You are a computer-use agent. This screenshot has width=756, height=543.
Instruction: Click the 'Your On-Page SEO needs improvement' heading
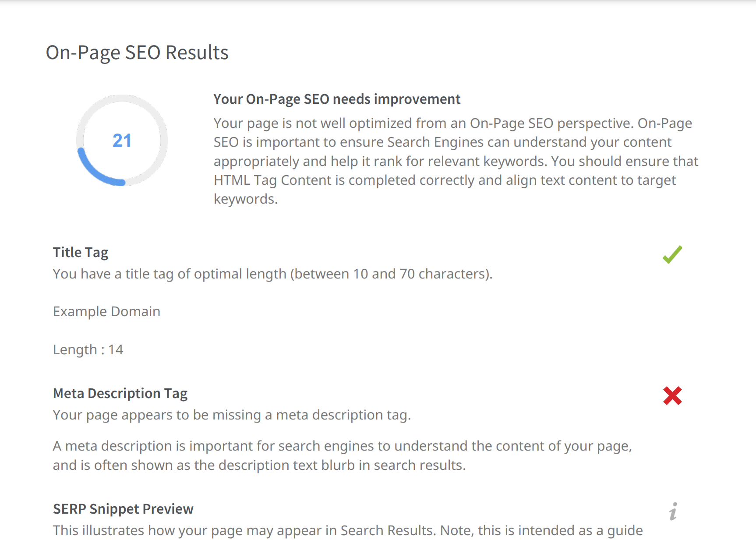click(x=337, y=99)
